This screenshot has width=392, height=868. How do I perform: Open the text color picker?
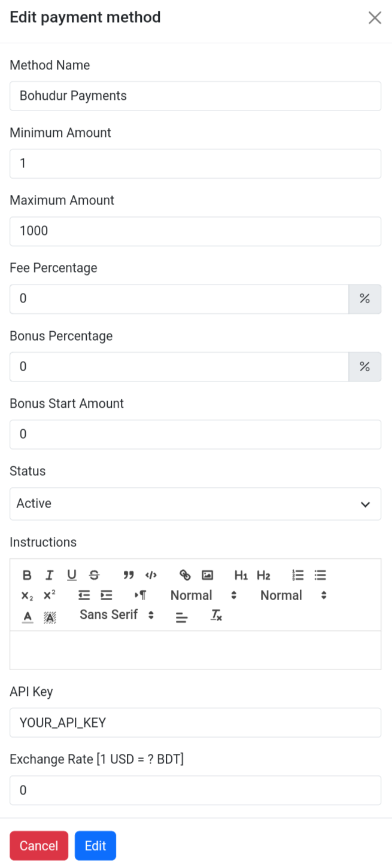click(28, 615)
